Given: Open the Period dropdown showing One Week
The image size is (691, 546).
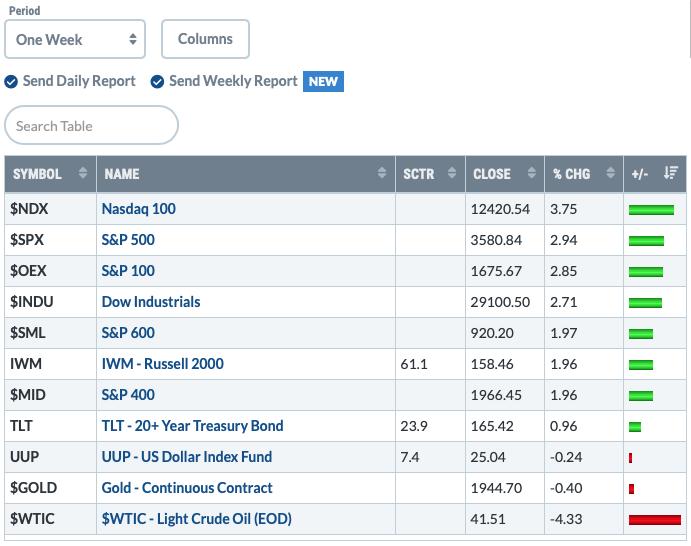Looking at the screenshot, I should pos(75,39).
